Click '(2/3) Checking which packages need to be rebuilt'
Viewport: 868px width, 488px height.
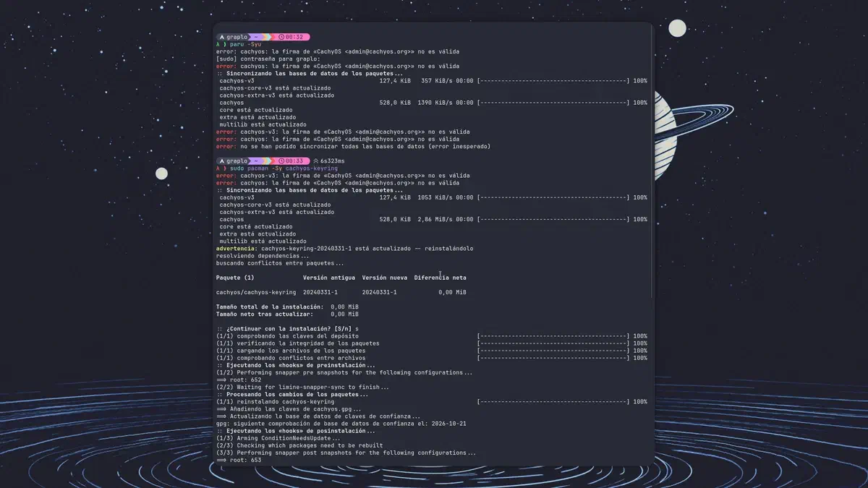[x=299, y=445]
